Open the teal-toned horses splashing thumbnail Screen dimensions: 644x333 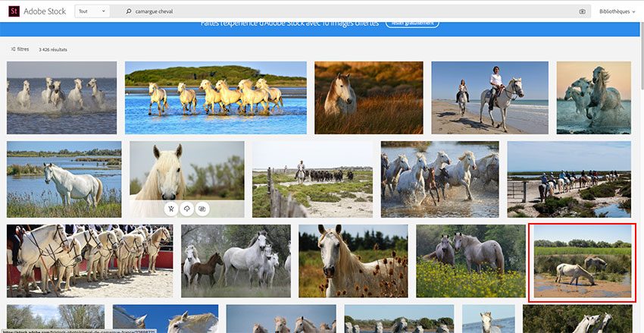click(593, 98)
